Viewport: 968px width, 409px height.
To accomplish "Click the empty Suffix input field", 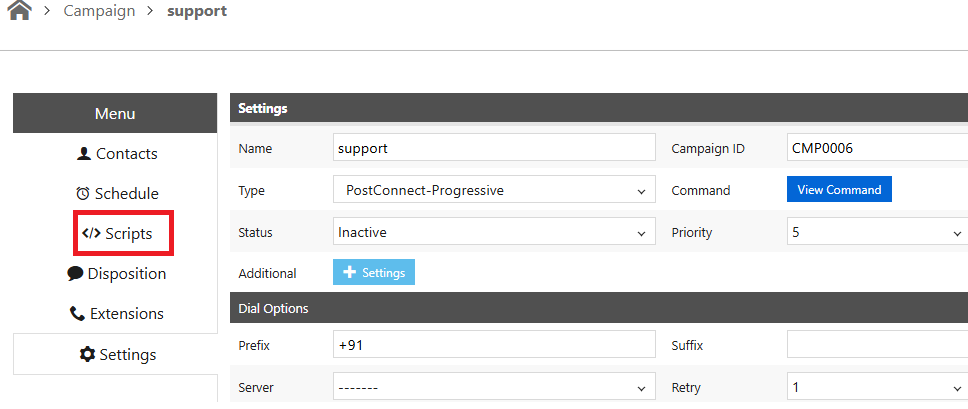I will pos(877,344).
